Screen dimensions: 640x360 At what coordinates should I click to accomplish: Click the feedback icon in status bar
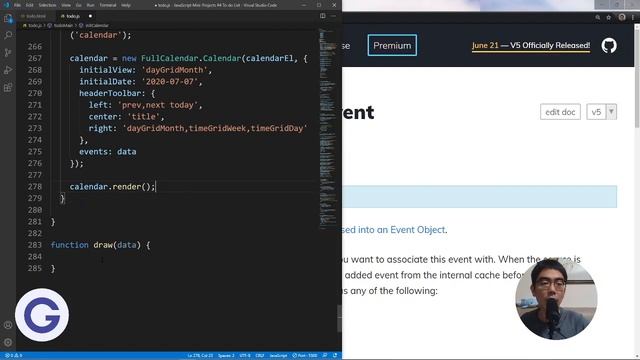pyautogui.click(x=325, y=356)
